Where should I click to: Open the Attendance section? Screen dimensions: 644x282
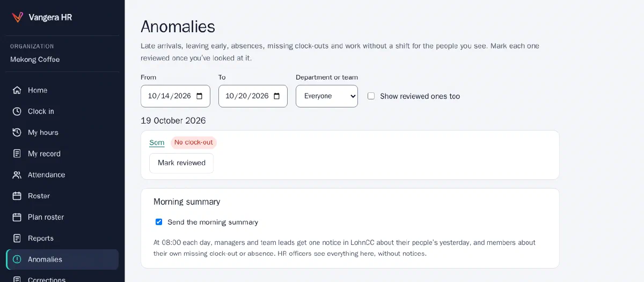pos(62,175)
